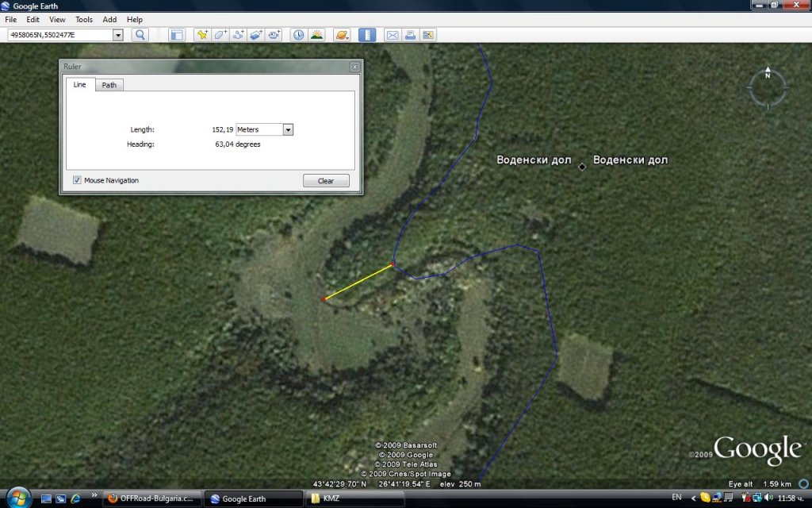
Task: Click the Show Desktop quick launch icon
Action: 46,498
